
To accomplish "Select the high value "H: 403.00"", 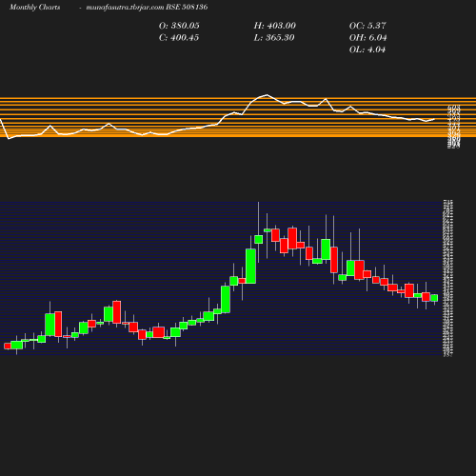I will pos(275,26).
